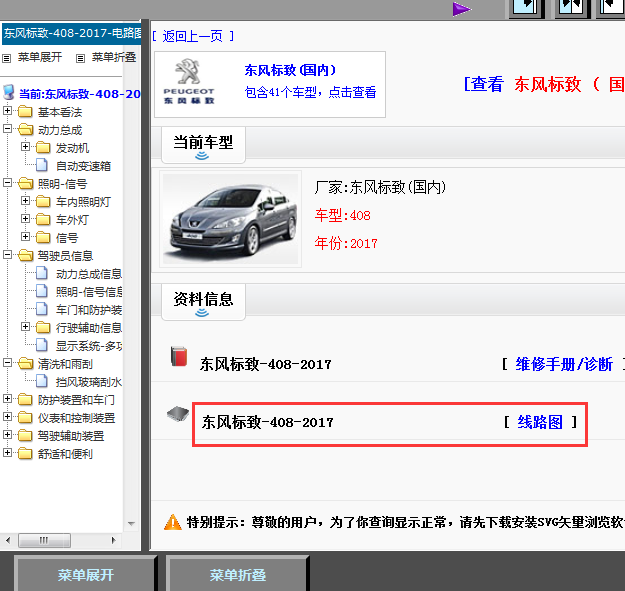Click the 照明-信号 folder icon
The width and height of the screenshot is (625, 591).
25,183
